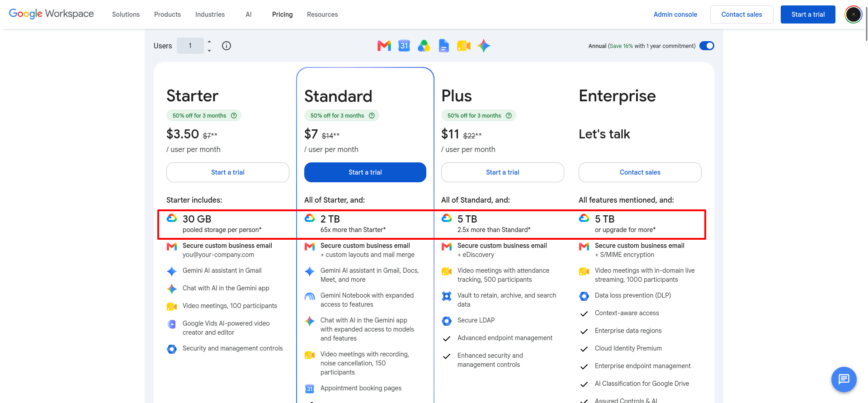
Task: Click '2.5x more than Standard*' text
Action: (494, 230)
